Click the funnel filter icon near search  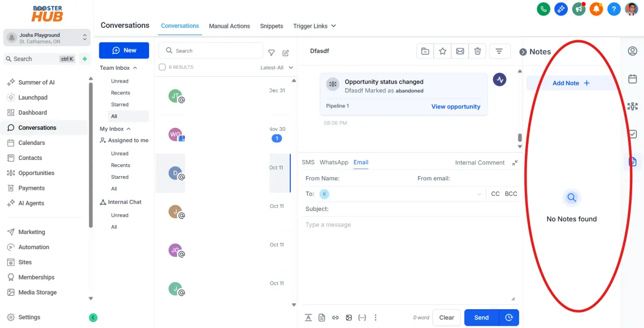tap(272, 53)
